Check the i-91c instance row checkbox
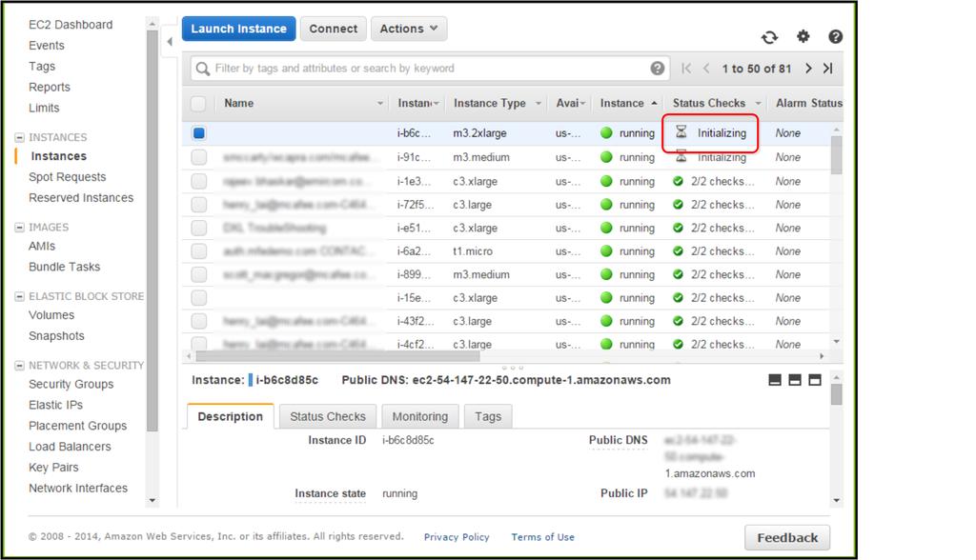Viewport: 976px width, 560px height. tap(198, 157)
